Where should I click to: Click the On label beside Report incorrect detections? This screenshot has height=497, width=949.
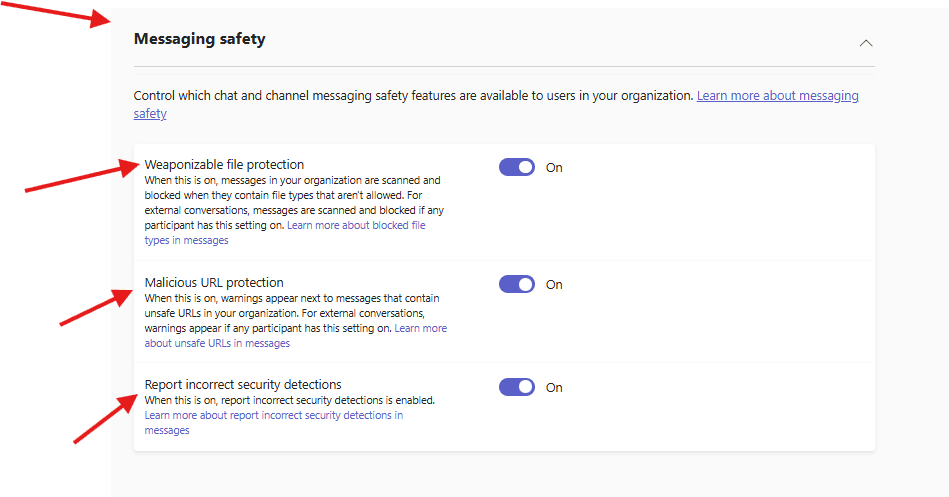(554, 388)
